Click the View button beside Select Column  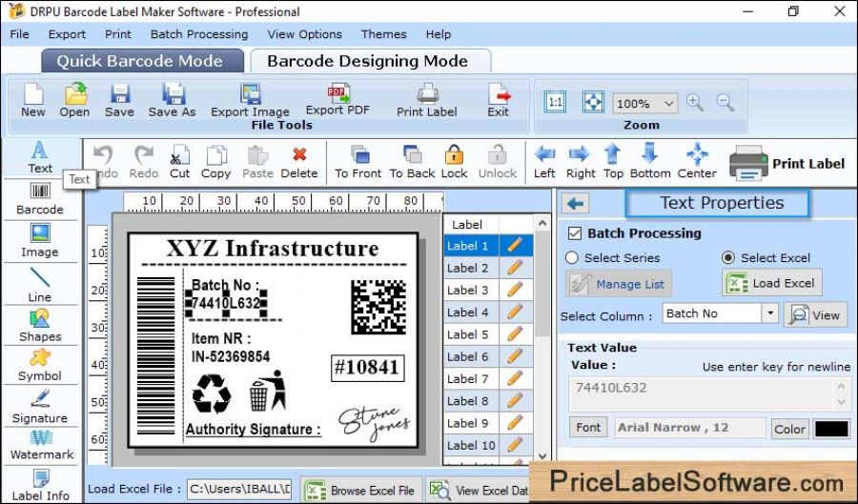tap(815, 314)
